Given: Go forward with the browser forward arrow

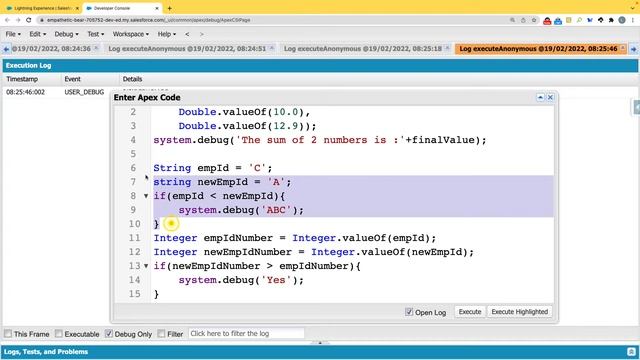Looking at the screenshot, I should tap(18, 20).
